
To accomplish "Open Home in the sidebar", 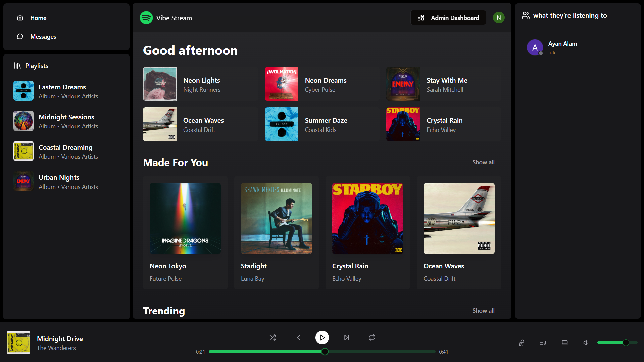I will (66, 18).
